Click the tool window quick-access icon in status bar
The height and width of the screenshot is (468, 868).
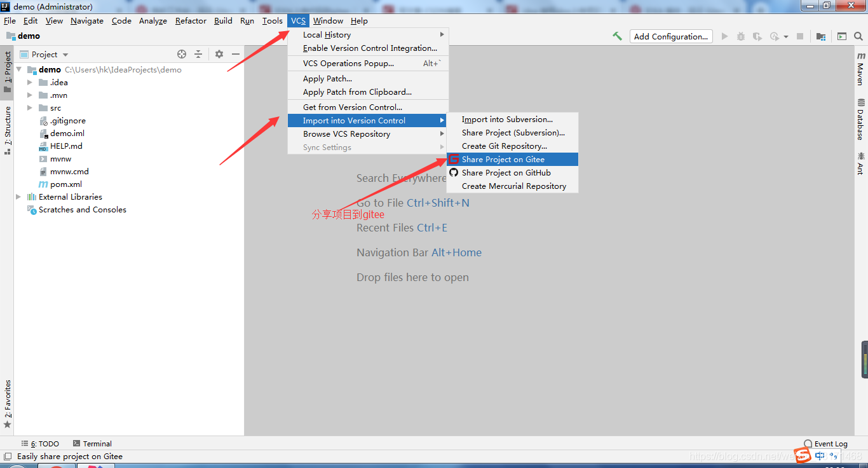click(x=8, y=456)
